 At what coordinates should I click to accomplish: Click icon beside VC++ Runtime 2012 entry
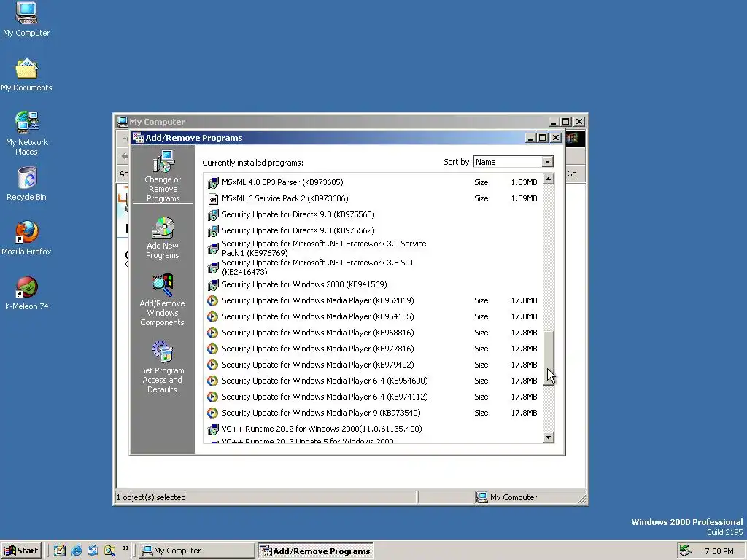point(213,429)
